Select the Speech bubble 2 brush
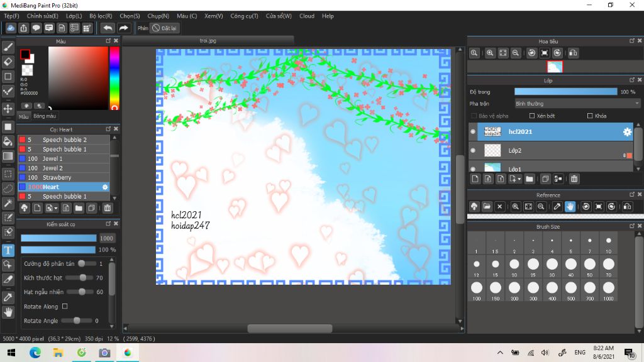This screenshot has width=644, height=362. [x=64, y=140]
